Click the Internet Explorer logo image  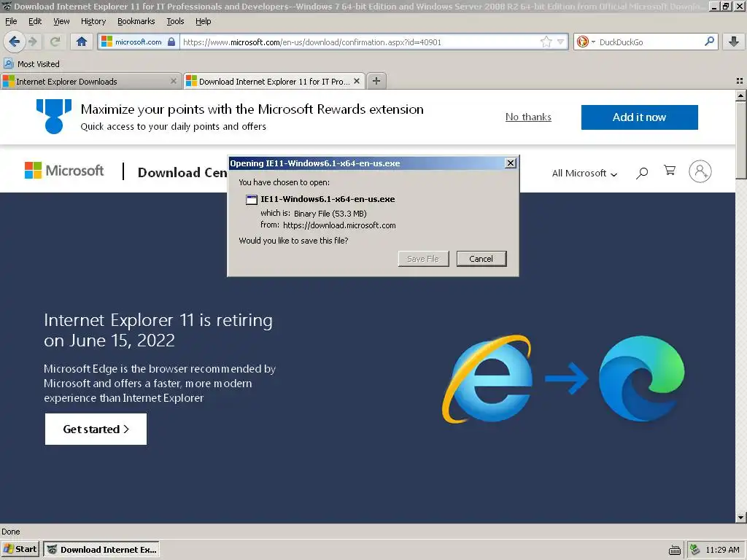click(487, 379)
